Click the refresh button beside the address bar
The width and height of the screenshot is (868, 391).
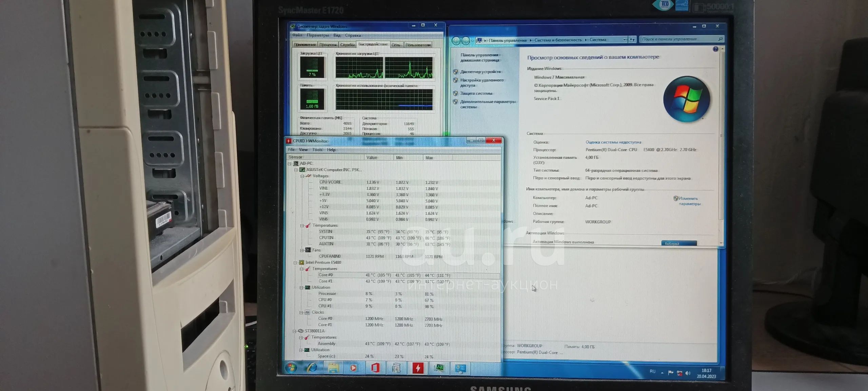[x=632, y=40]
